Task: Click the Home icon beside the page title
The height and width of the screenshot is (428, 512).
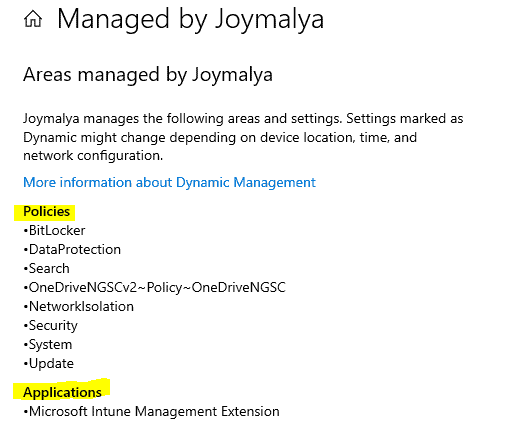Action: (x=33, y=19)
